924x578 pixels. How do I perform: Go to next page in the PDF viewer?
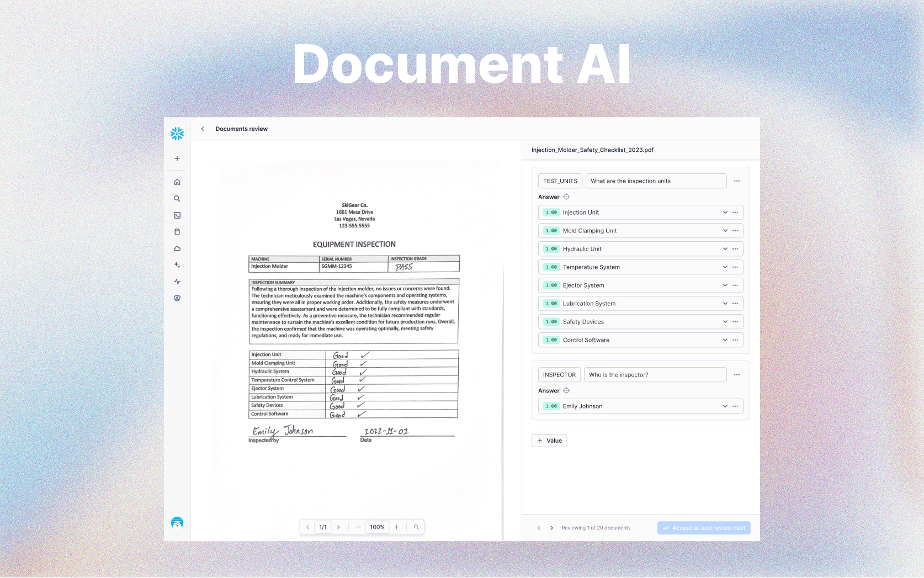(x=338, y=527)
